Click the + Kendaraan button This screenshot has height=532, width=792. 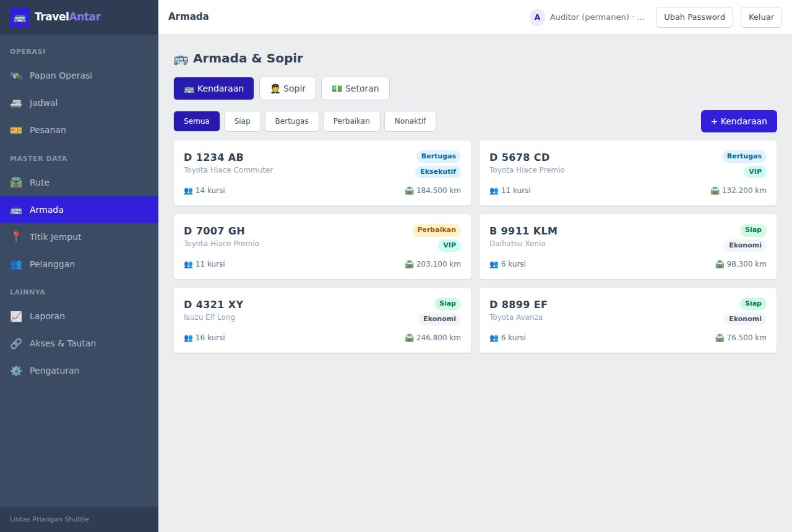click(739, 121)
